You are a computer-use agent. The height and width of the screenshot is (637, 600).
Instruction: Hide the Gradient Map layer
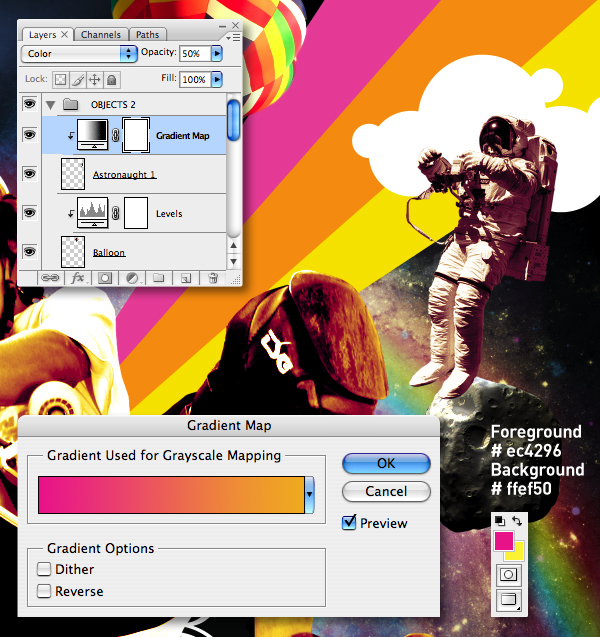tap(29, 134)
